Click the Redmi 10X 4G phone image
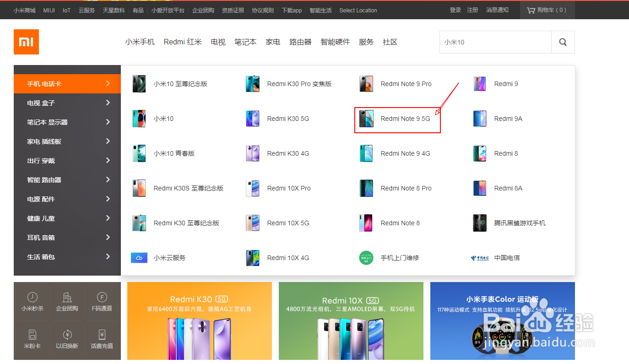 [253, 258]
